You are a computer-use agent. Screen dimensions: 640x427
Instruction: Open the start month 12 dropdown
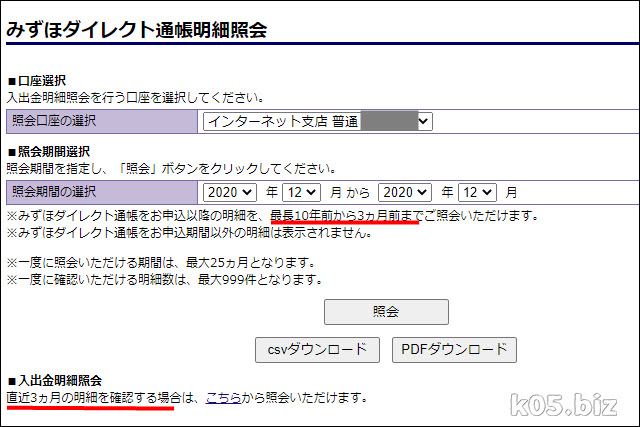pos(302,192)
